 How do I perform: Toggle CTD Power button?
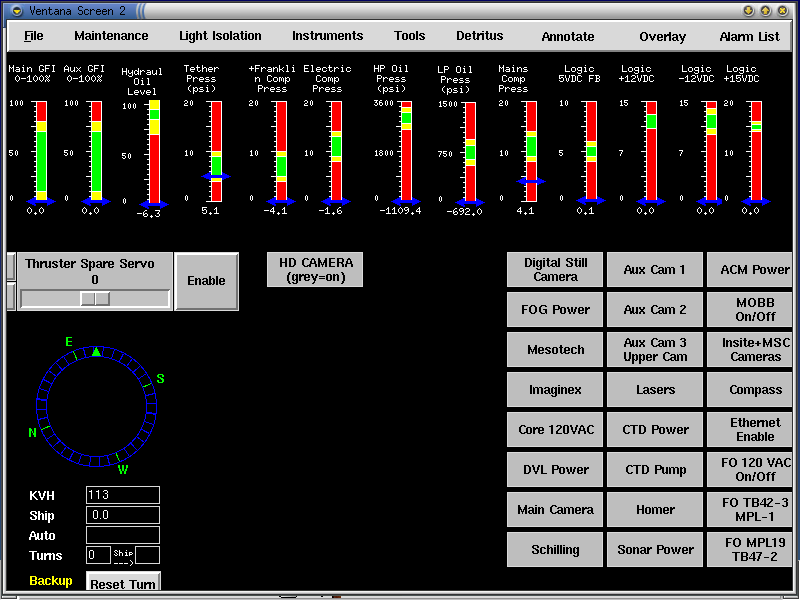tap(655, 430)
